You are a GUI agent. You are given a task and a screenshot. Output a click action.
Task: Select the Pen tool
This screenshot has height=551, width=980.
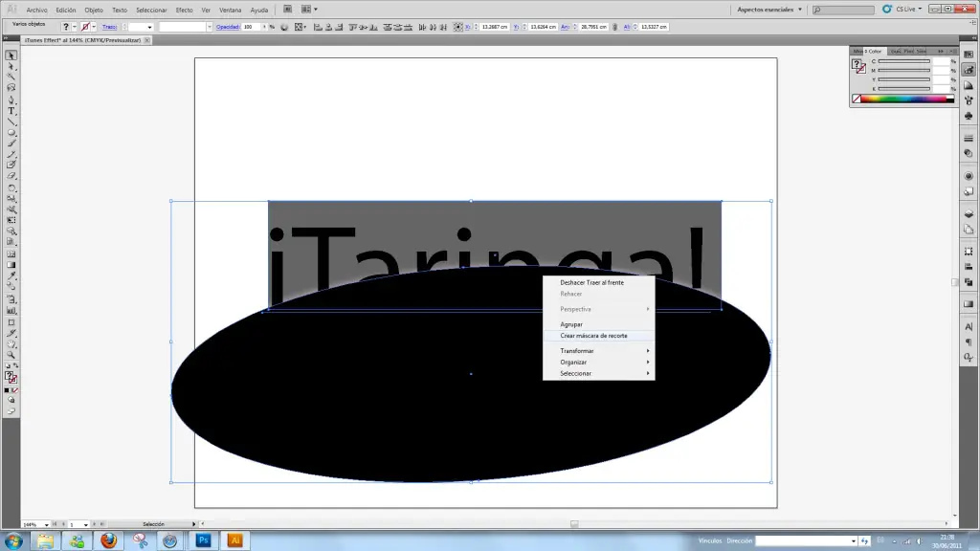pyautogui.click(x=11, y=99)
